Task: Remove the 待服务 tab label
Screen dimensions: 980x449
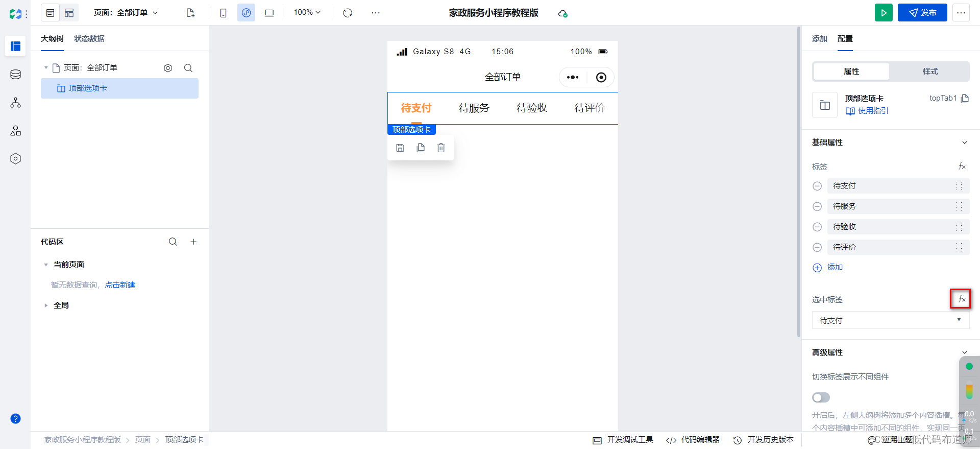Action: click(817, 206)
